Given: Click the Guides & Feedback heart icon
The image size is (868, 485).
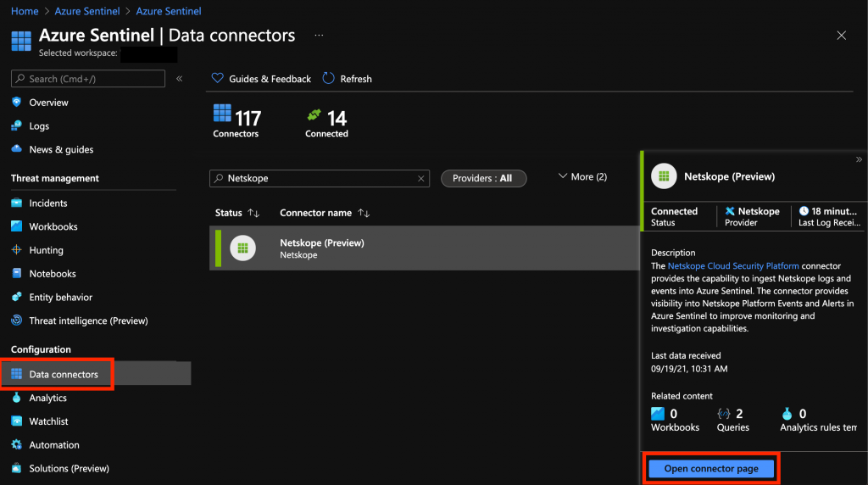Looking at the screenshot, I should coord(218,78).
